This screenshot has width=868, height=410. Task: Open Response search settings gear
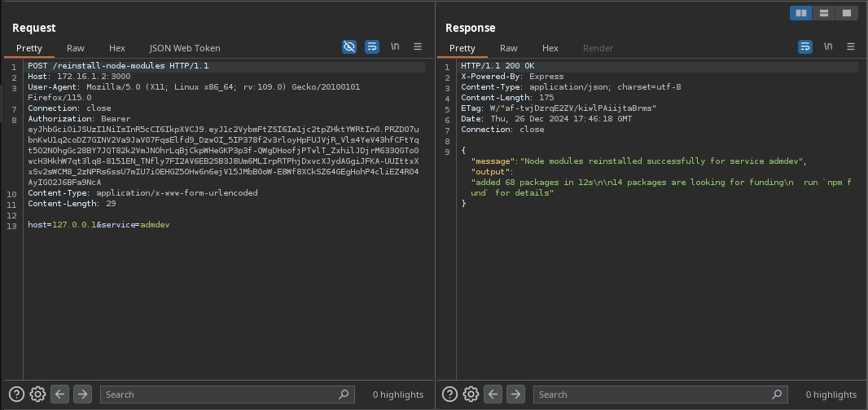pos(471,395)
